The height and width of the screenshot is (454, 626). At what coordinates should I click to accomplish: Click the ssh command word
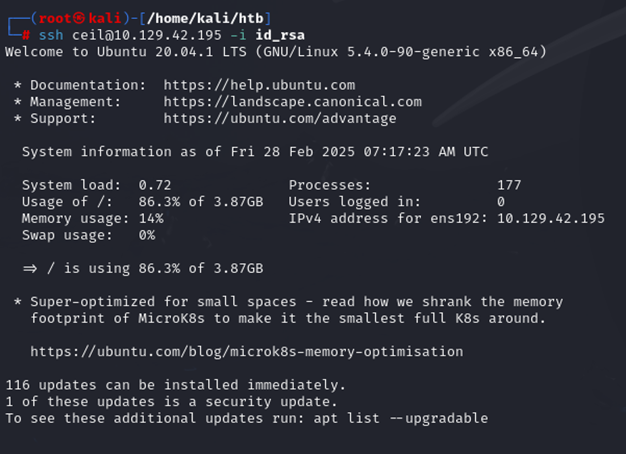[x=51, y=34]
